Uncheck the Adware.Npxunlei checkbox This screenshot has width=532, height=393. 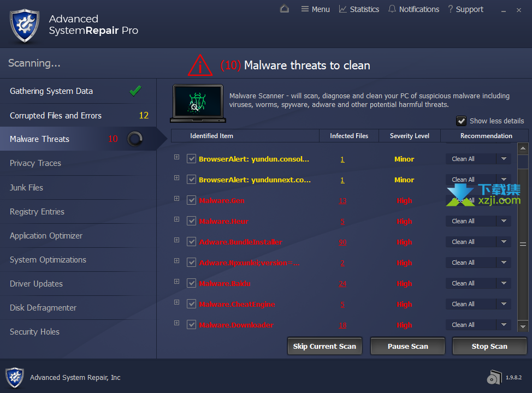coord(191,263)
